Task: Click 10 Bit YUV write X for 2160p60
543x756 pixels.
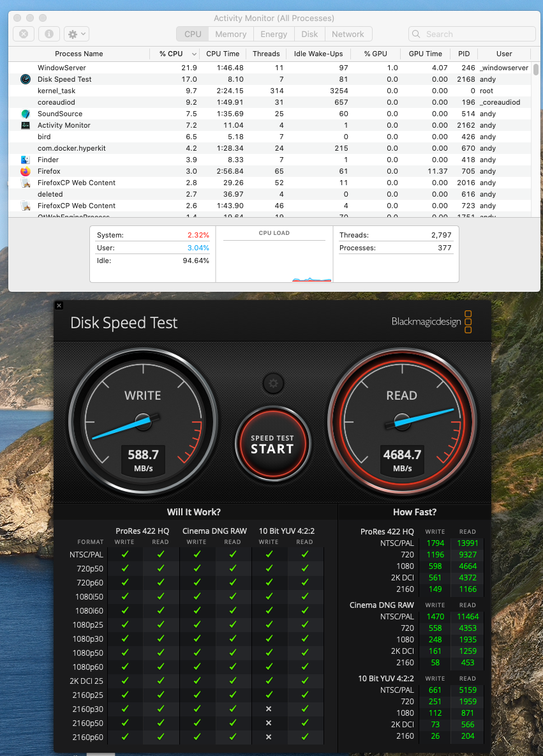Action: pos(269,737)
